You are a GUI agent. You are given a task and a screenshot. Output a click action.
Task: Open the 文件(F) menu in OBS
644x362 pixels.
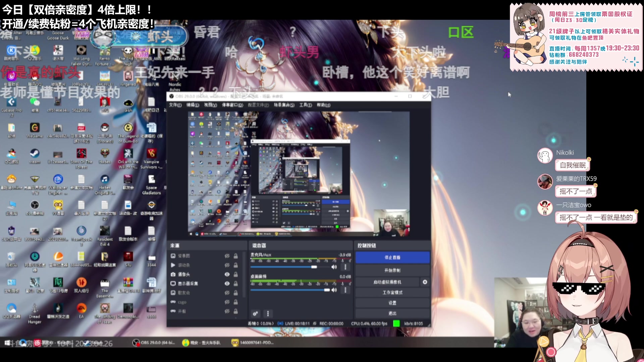point(175,105)
